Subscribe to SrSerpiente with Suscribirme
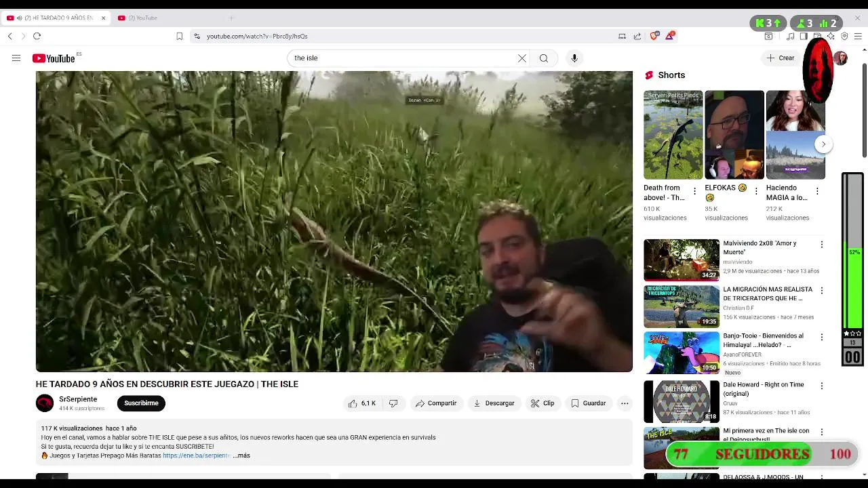The width and height of the screenshot is (868, 488). pyautogui.click(x=141, y=403)
